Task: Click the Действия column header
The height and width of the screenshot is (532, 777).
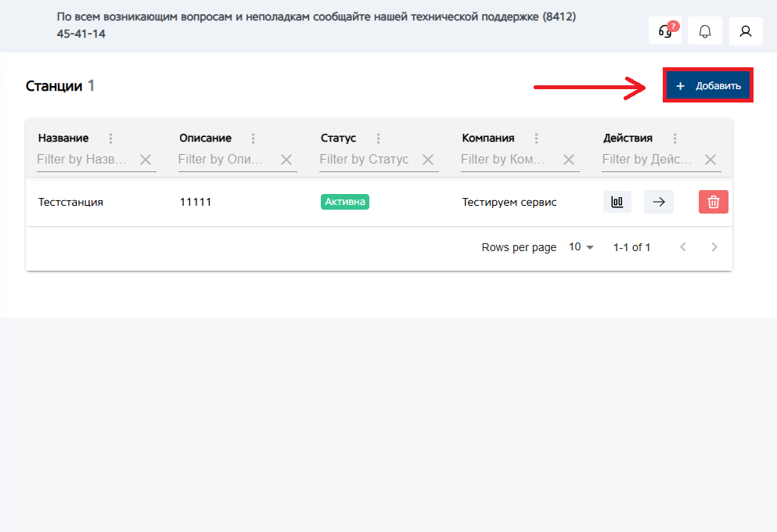Action: tap(628, 138)
